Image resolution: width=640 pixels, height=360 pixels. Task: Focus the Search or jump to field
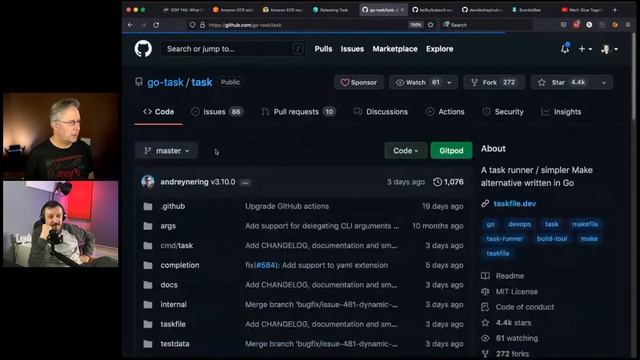pos(233,49)
